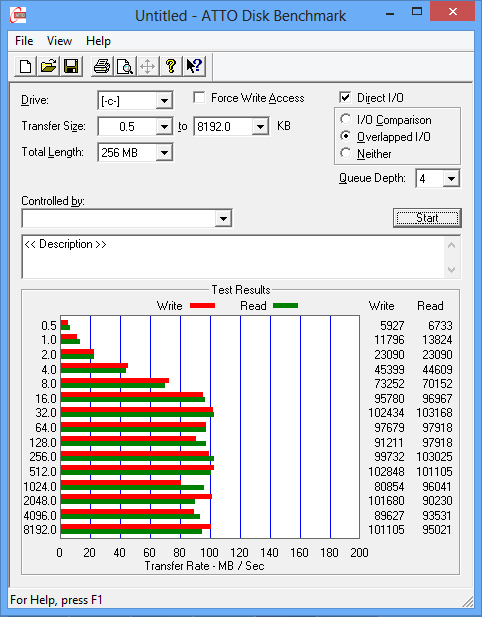Image resolution: width=482 pixels, height=617 pixels.
Task: Click the Description scrollbar up arrow
Action: click(452, 246)
